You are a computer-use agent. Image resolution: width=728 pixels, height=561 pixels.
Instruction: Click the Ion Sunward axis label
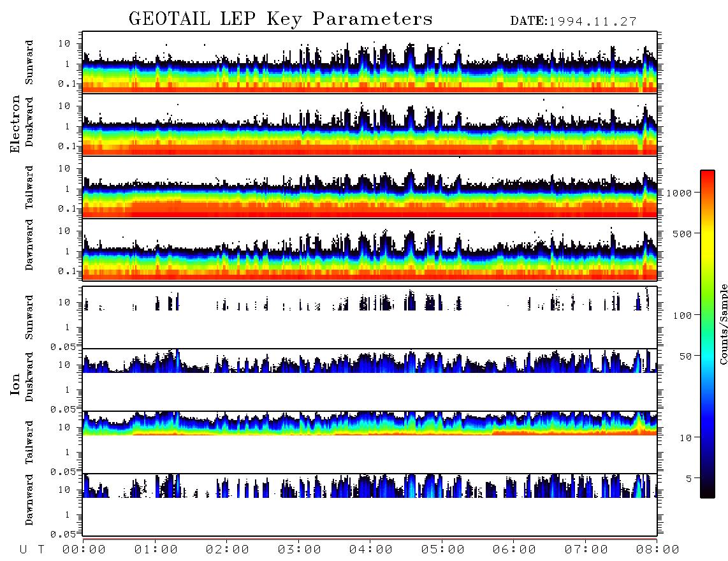(29, 317)
